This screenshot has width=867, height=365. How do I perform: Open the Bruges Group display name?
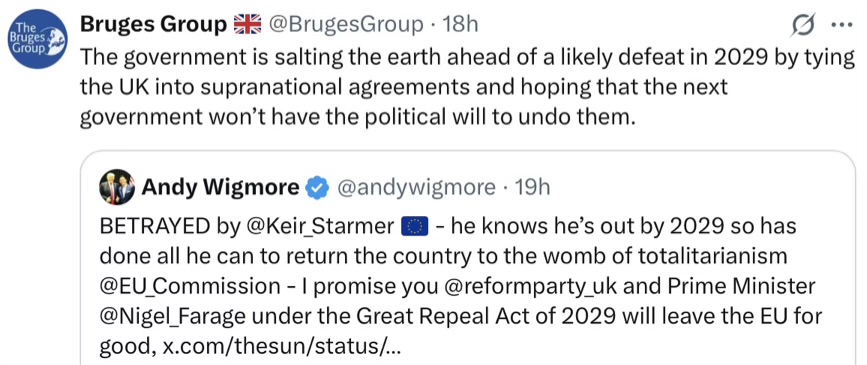(154, 24)
